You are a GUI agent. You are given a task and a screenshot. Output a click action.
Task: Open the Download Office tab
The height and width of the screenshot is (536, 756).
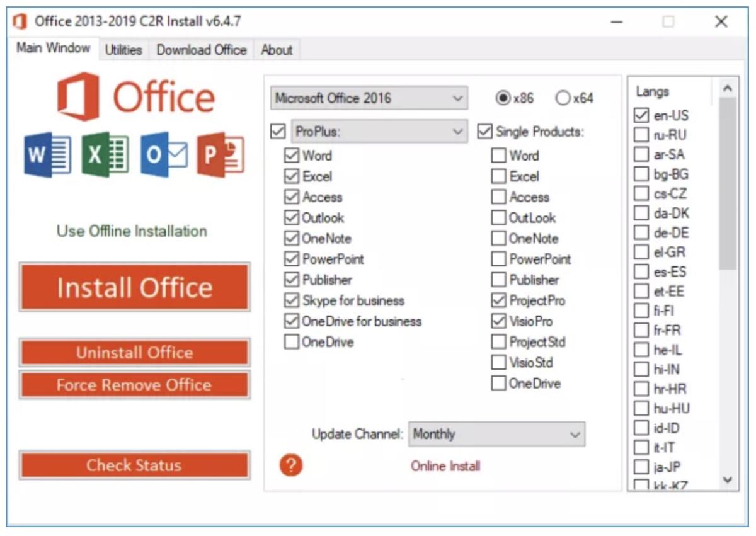(202, 50)
